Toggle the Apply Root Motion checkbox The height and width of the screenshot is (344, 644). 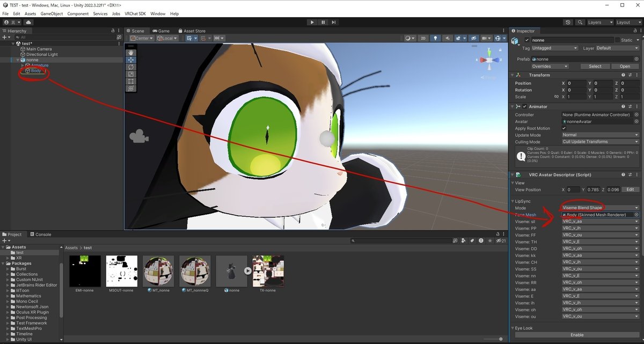click(x=564, y=128)
